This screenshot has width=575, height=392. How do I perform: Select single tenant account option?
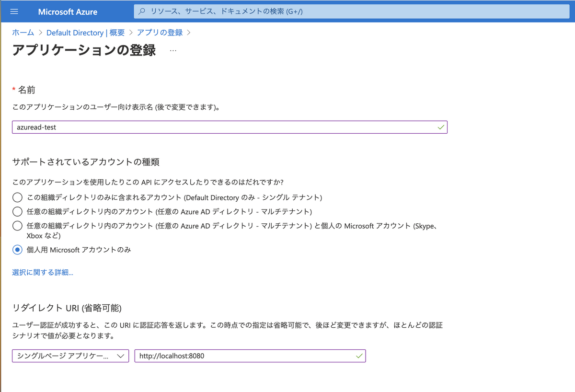pyautogui.click(x=17, y=197)
